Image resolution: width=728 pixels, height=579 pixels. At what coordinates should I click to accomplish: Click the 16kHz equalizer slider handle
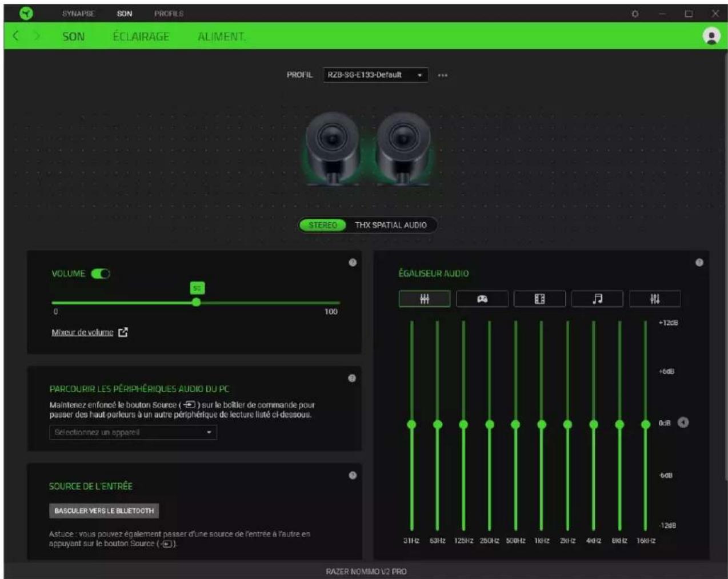click(x=646, y=424)
